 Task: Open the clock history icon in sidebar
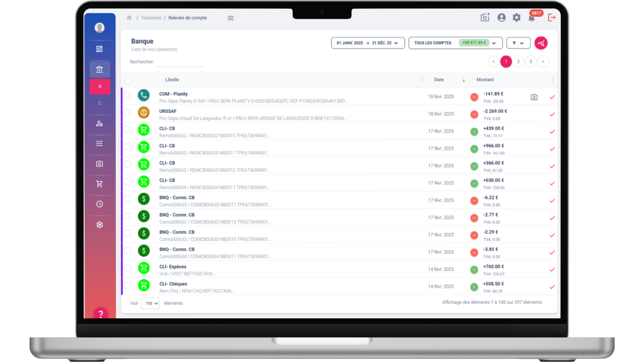[x=100, y=204]
